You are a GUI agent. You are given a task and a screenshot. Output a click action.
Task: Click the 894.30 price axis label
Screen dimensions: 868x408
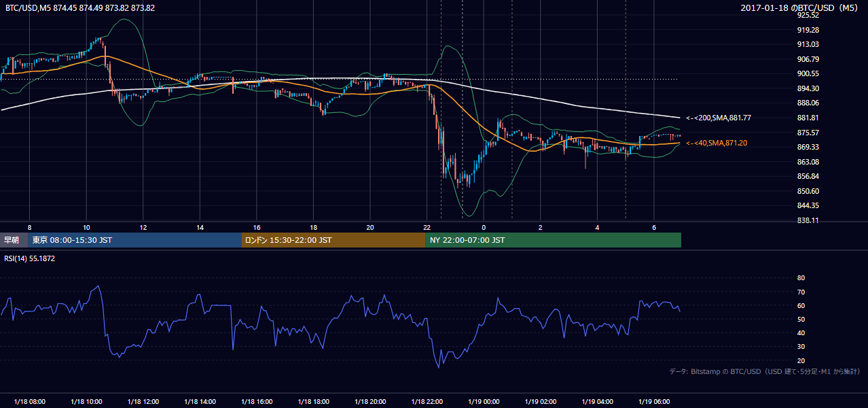[810, 88]
